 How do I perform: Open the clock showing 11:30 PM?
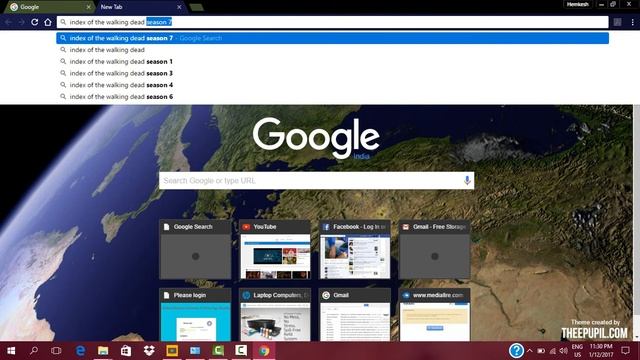601,351
